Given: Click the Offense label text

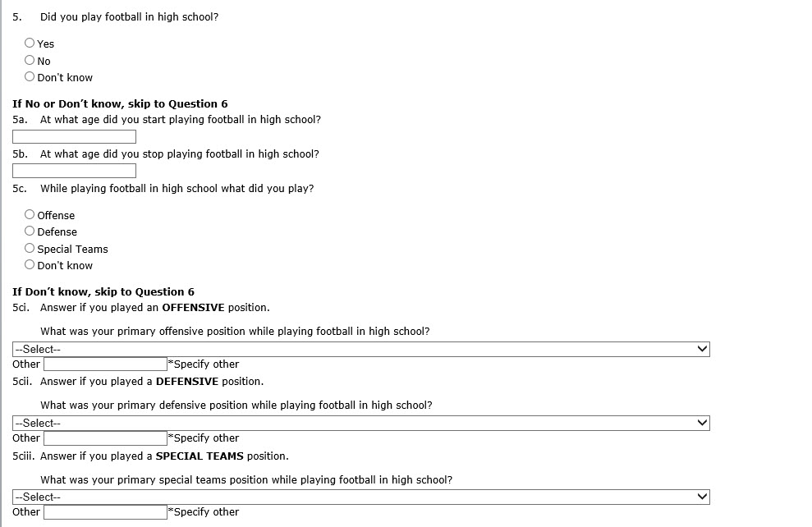Looking at the screenshot, I should click(x=56, y=216).
